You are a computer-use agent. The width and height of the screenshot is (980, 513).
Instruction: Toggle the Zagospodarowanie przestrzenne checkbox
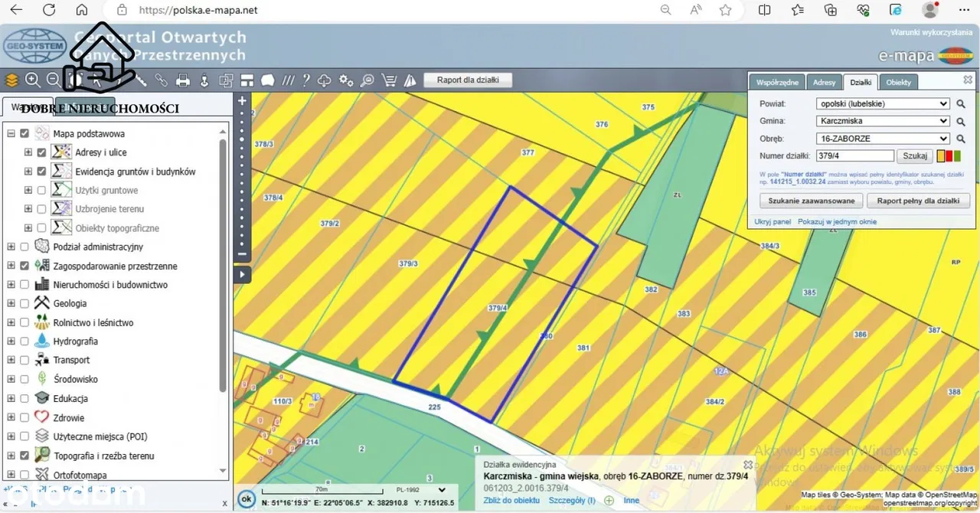click(24, 266)
